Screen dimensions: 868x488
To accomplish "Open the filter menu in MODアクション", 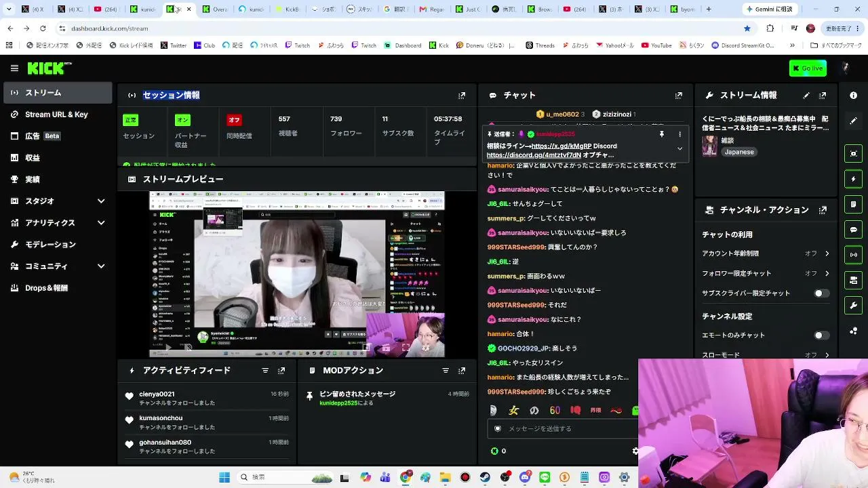I will [446, 371].
